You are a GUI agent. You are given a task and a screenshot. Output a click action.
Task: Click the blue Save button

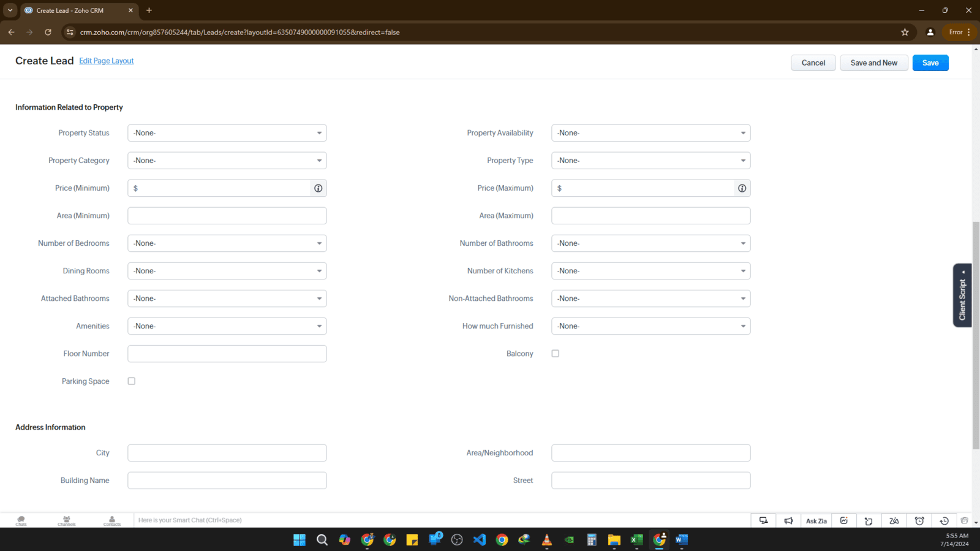click(x=930, y=63)
